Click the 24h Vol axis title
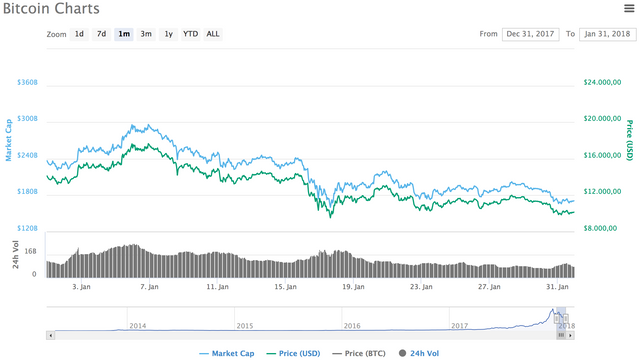Viewport: 640px width, 360px height. point(16,255)
